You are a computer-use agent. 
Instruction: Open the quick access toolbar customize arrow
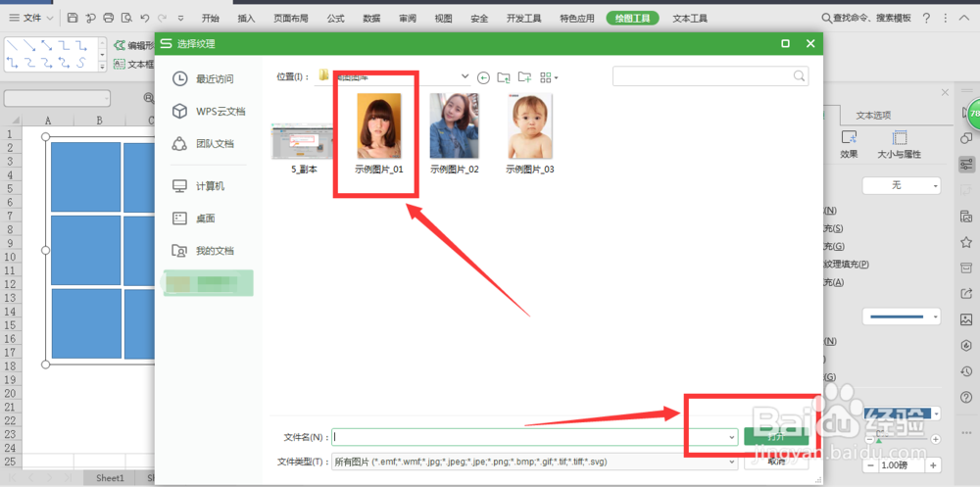pyautogui.click(x=181, y=19)
